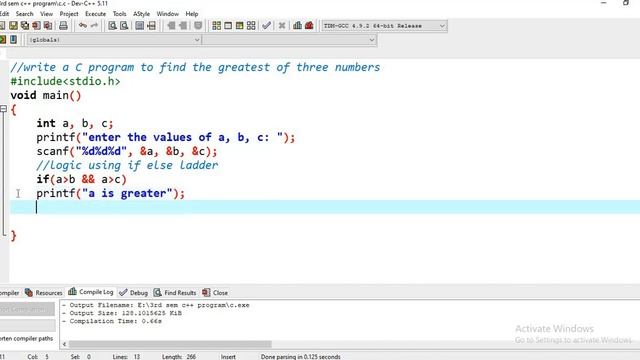The image size is (640, 360).
Task: Click the left scroll arrow in compile log
Action: point(64,344)
